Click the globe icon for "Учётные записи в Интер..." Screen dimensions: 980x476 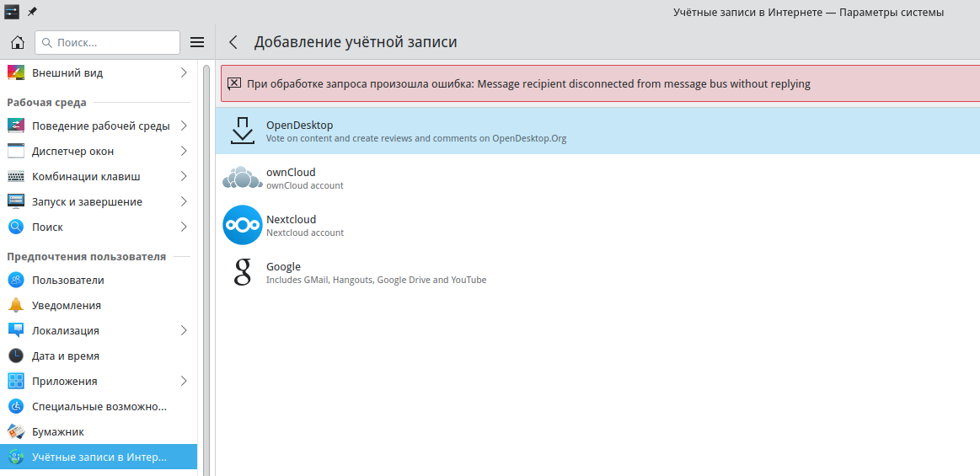[x=16, y=457]
